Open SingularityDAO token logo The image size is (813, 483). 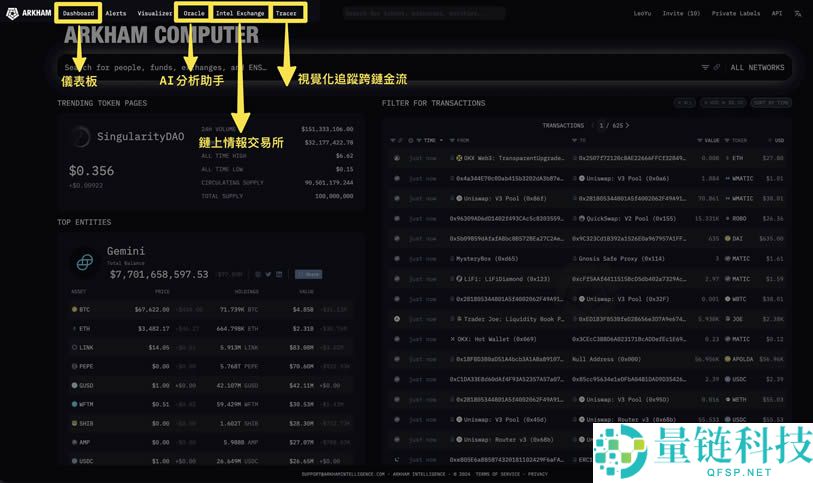[x=81, y=137]
